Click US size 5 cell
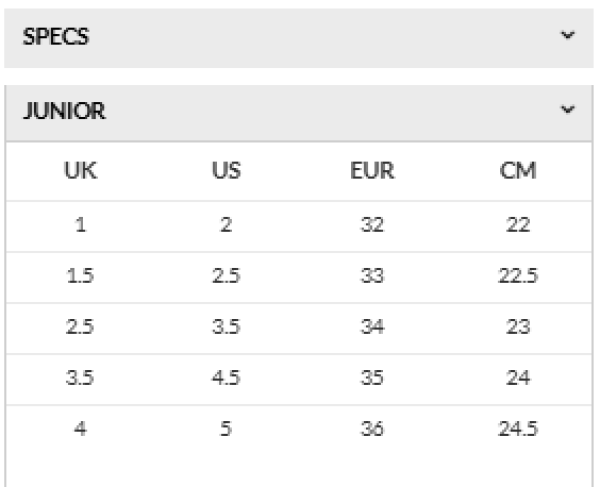Image resolution: width=600 pixels, height=487 pixels. pos(226,428)
